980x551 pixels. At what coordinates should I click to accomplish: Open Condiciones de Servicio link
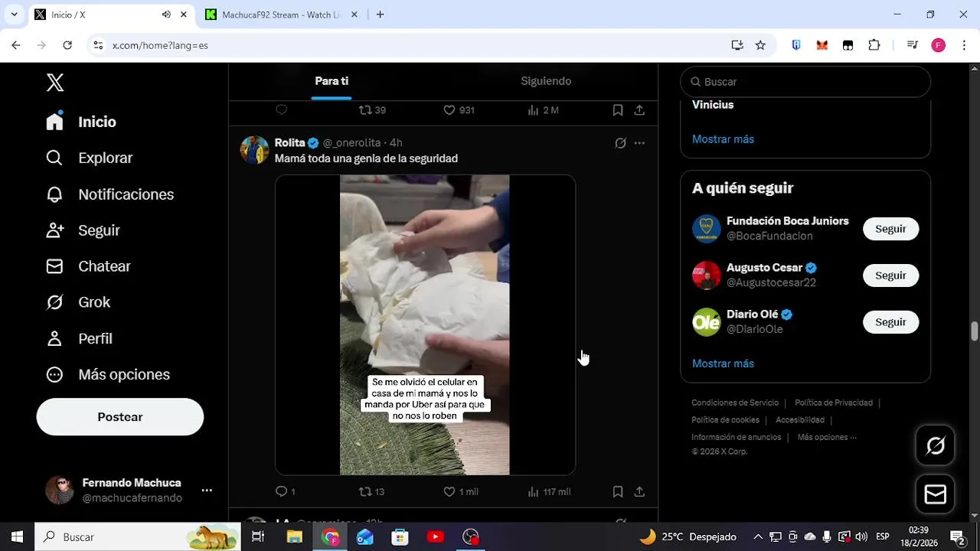pyautogui.click(x=735, y=403)
